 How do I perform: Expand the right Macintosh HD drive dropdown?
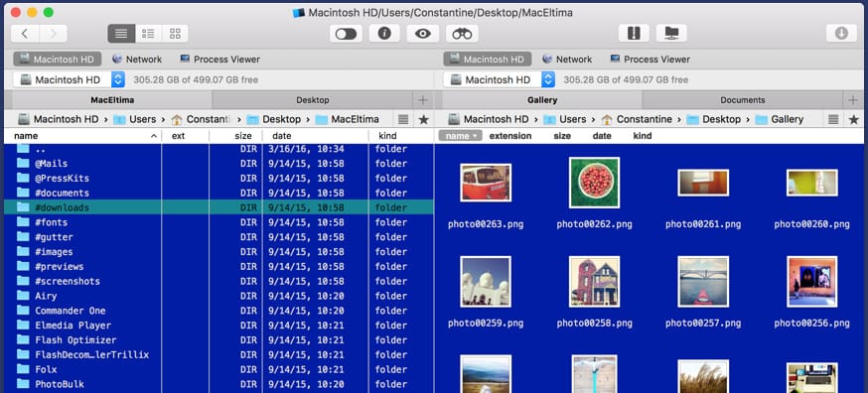tap(548, 79)
